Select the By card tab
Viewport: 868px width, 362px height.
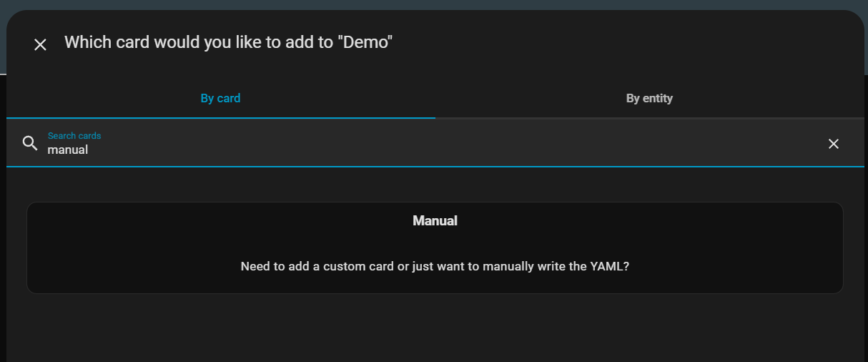point(220,98)
